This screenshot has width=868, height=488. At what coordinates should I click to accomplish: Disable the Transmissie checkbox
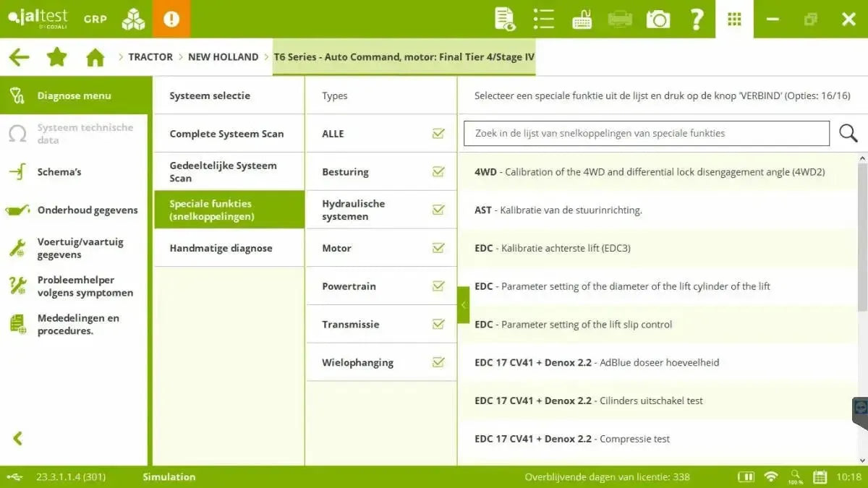coord(438,323)
